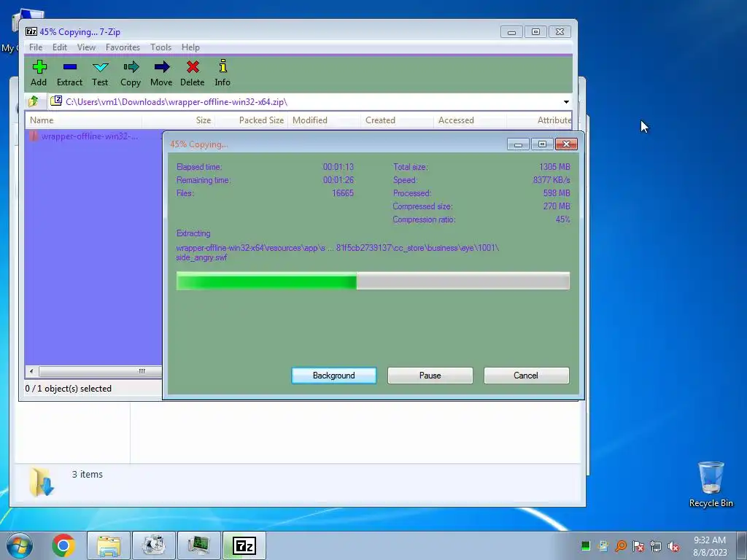Sort by the Modified column header
Image resolution: width=747 pixels, height=560 pixels.
pyautogui.click(x=324, y=120)
